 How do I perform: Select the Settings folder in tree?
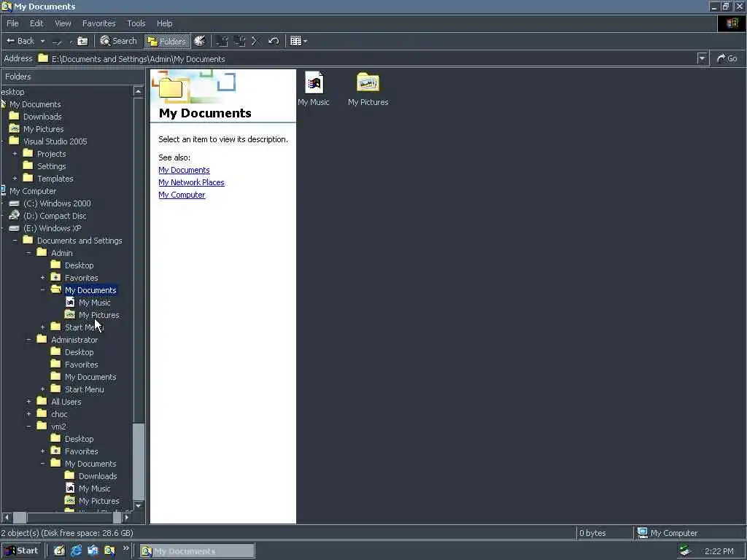click(51, 166)
